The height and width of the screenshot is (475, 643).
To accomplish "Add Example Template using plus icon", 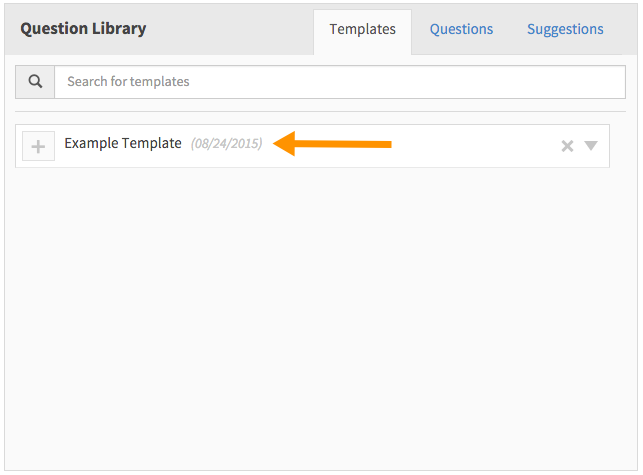I will click(x=39, y=146).
